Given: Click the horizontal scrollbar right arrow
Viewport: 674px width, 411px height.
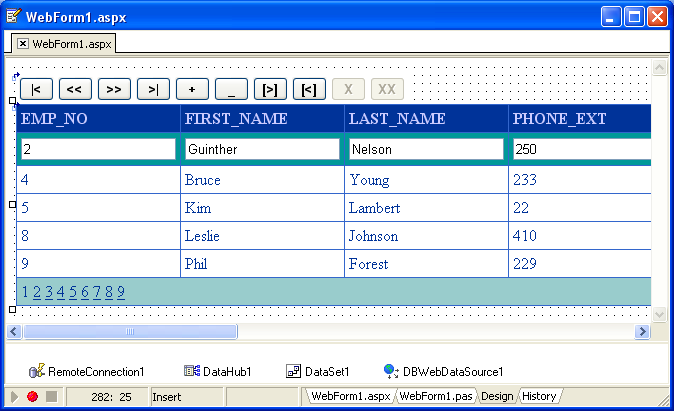Looking at the screenshot, I should point(641,331).
